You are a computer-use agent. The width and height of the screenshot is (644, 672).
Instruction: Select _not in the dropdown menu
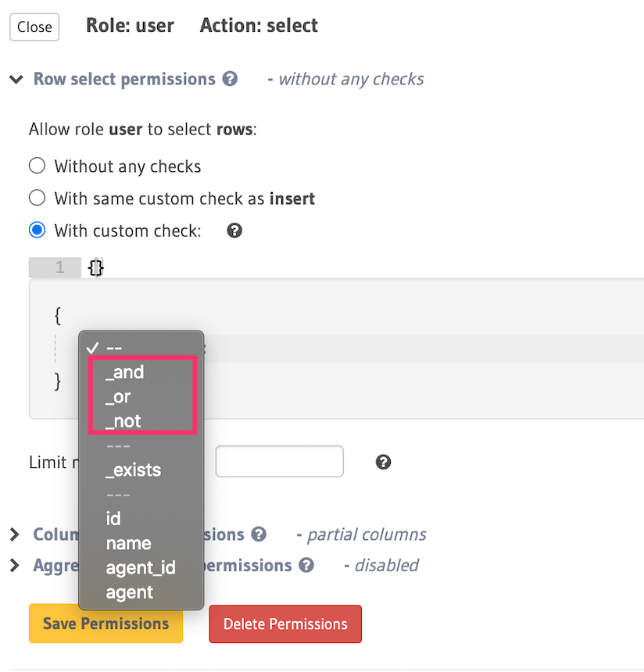[x=123, y=421]
